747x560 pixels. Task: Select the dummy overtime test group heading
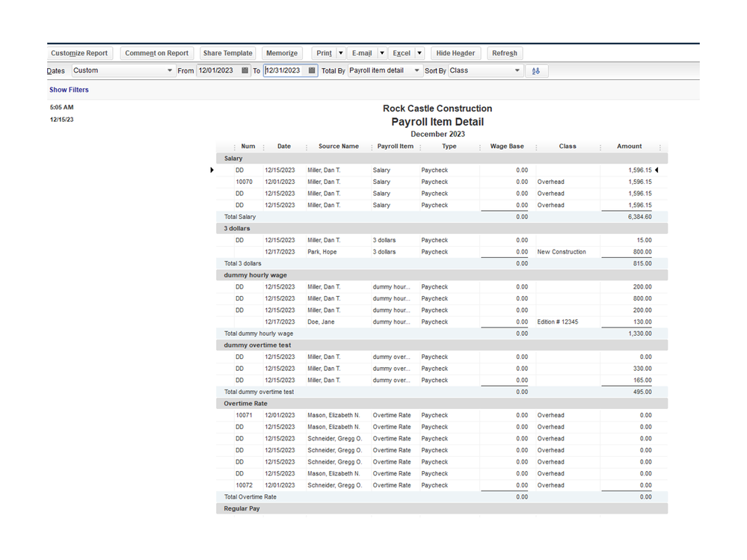(442, 345)
